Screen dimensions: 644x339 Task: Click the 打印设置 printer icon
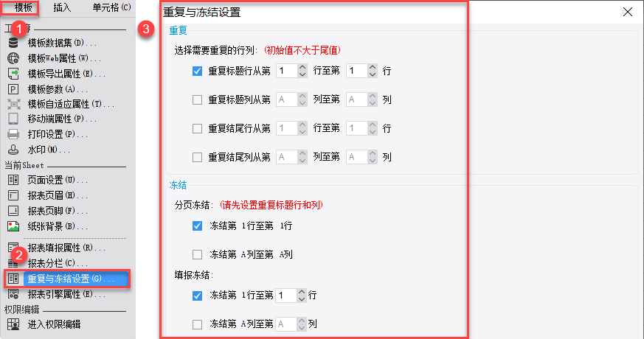[x=13, y=134]
